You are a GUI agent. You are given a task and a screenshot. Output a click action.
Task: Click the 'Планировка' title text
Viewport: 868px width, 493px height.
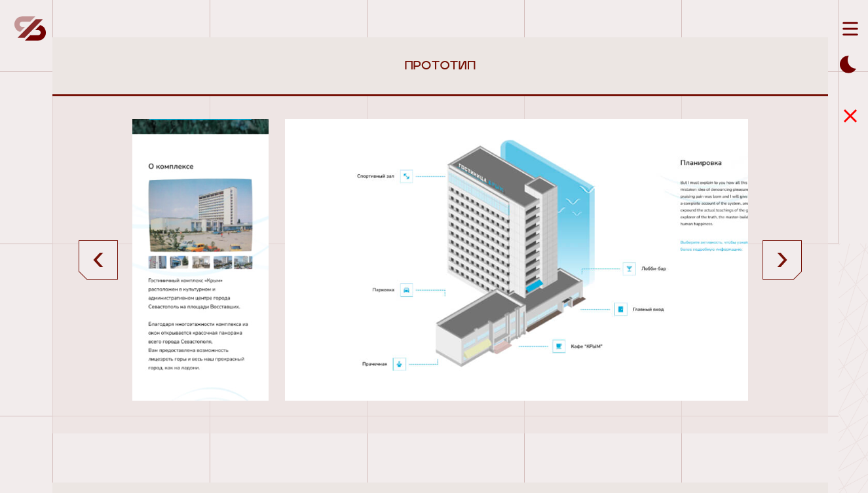701,162
